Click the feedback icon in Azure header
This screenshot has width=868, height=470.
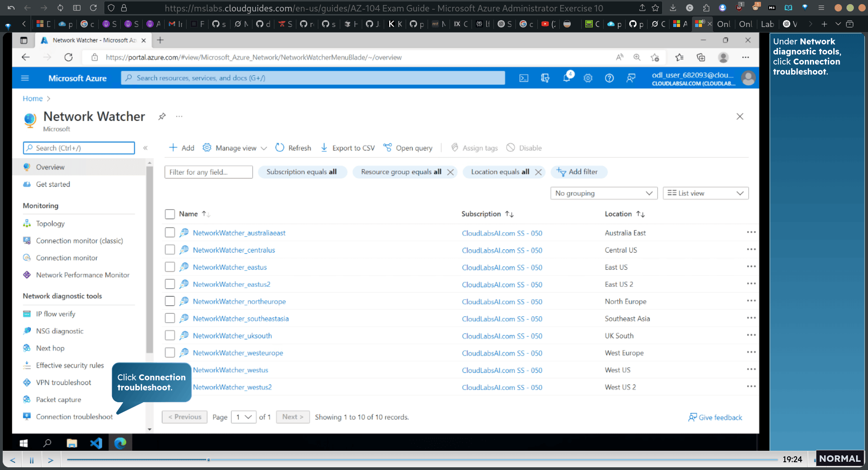(x=631, y=78)
